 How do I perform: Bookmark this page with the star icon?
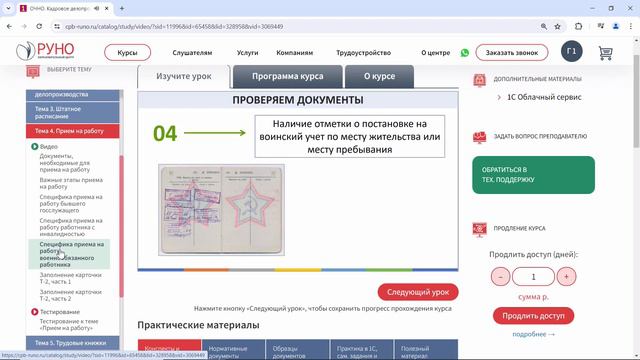tap(558, 26)
